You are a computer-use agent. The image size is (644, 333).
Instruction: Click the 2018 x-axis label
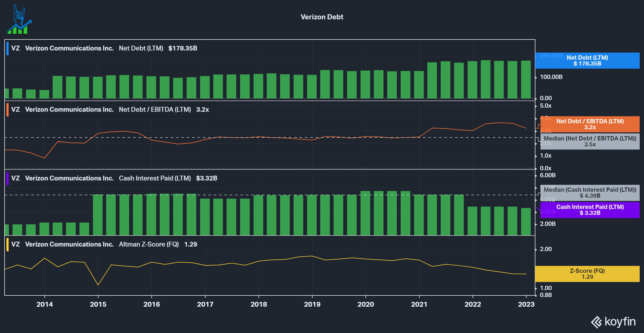pos(259,304)
